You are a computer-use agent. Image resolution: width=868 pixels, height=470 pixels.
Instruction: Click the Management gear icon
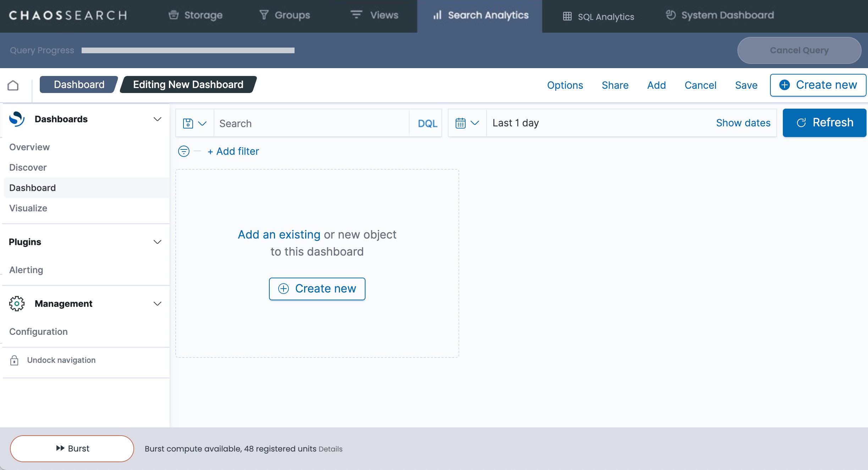(17, 304)
